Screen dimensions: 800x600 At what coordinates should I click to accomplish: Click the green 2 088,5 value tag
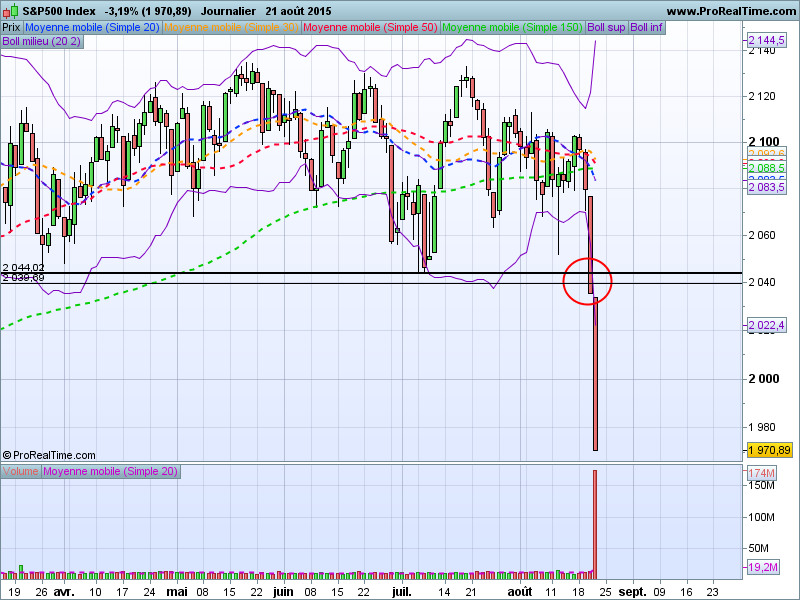pos(766,168)
